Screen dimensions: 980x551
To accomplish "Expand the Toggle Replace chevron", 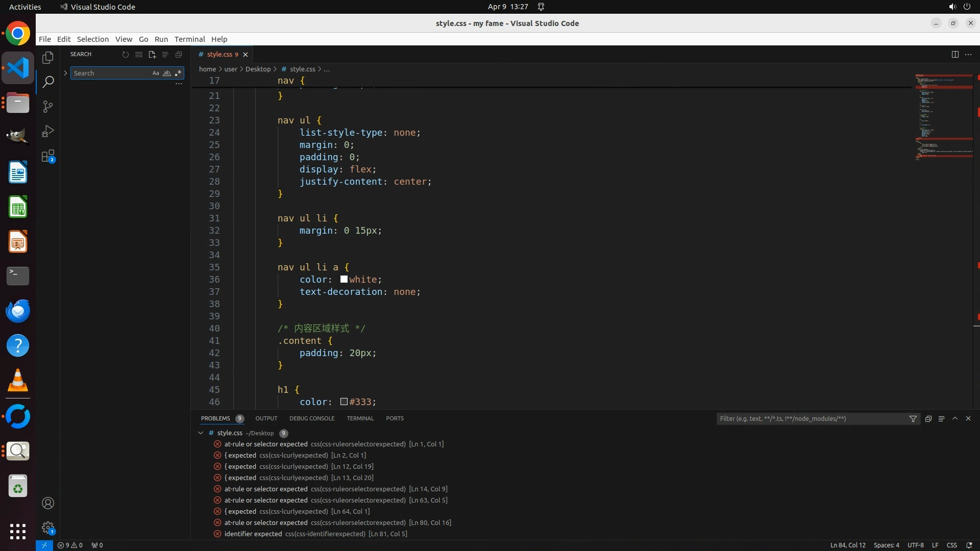I will coord(65,73).
